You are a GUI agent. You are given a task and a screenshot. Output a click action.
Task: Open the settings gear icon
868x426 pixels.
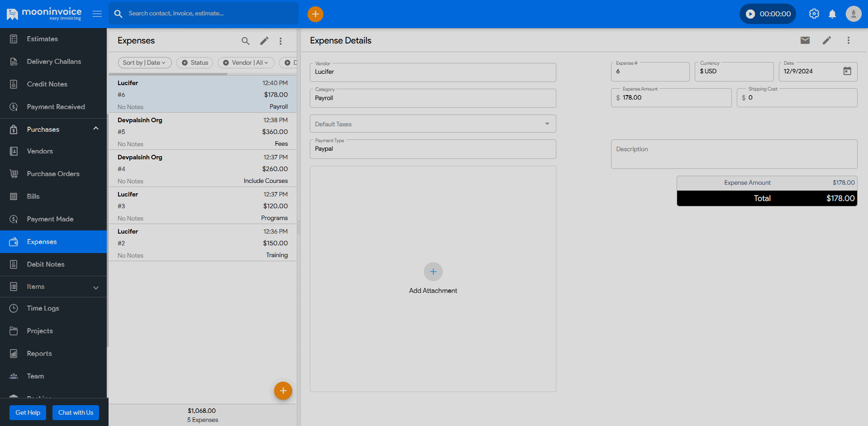pyautogui.click(x=814, y=14)
